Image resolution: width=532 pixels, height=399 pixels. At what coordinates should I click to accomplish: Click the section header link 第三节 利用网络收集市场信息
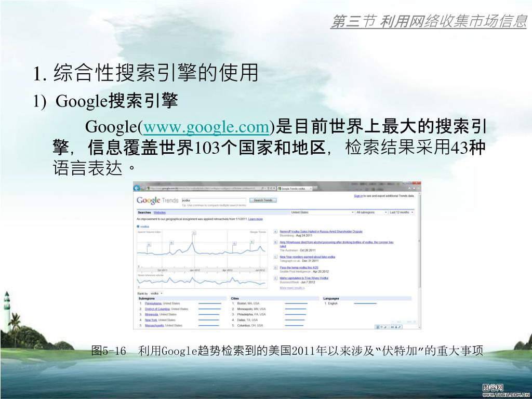(429, 21)
